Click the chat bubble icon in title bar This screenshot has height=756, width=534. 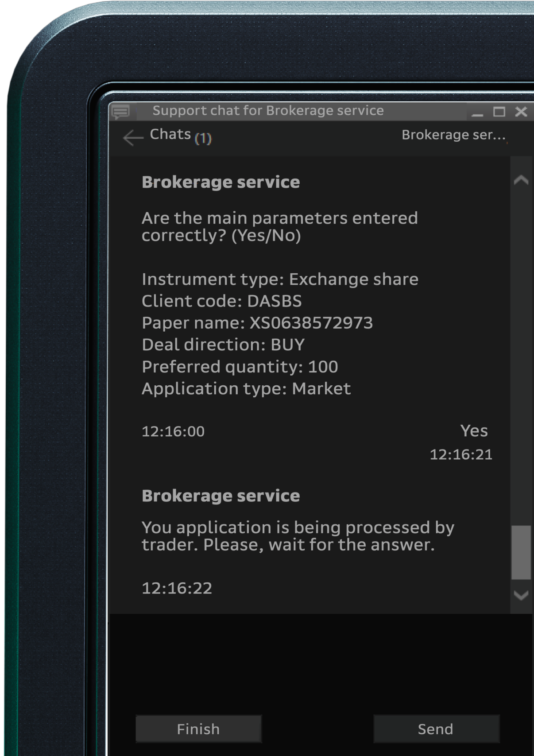click(120, 111)
